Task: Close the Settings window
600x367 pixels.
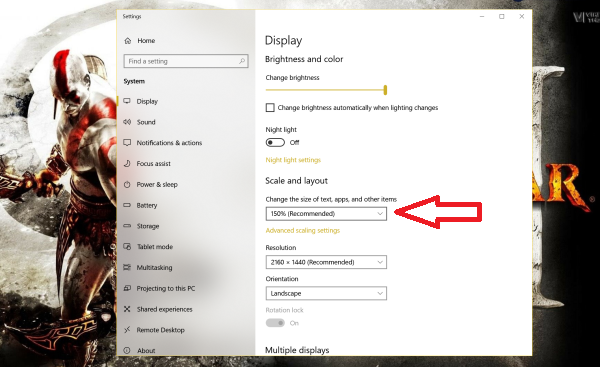Action: [x=522, y=16]
